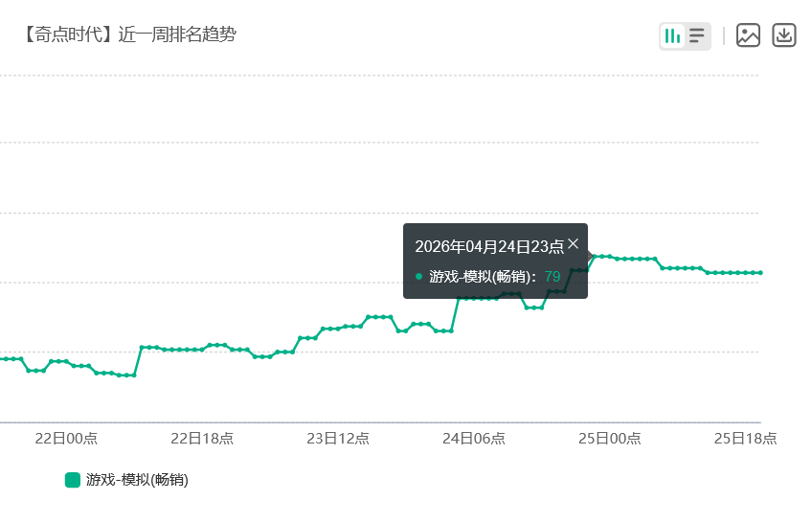The height and width of the screenshot is (523, 812).
Task: Close the 2026年04月24日23点 tooltip
Action: click(573, 244)
